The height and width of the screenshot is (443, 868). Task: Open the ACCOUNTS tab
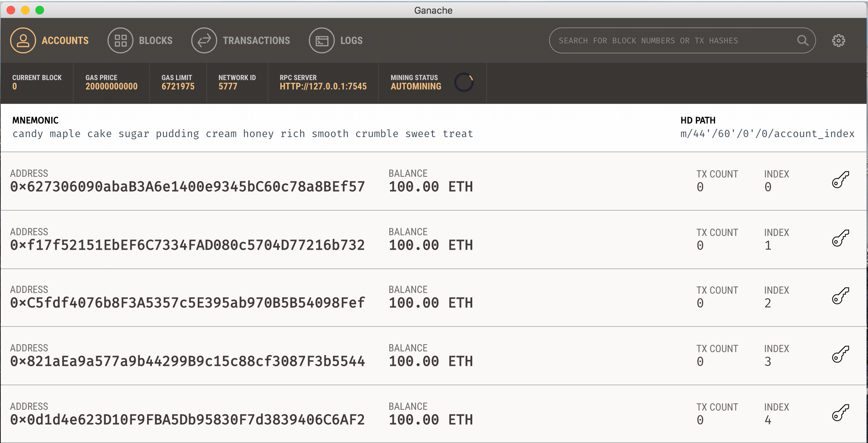coord(50,40)
